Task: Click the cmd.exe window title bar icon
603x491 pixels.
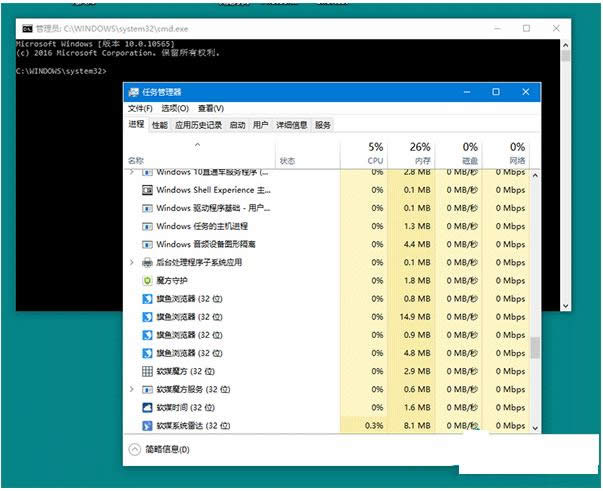Action: 27,28
